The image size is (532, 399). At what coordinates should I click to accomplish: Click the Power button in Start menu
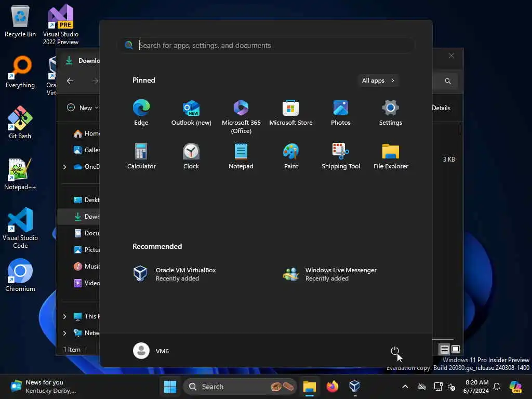pyautogui.click(x=395, y=351)
